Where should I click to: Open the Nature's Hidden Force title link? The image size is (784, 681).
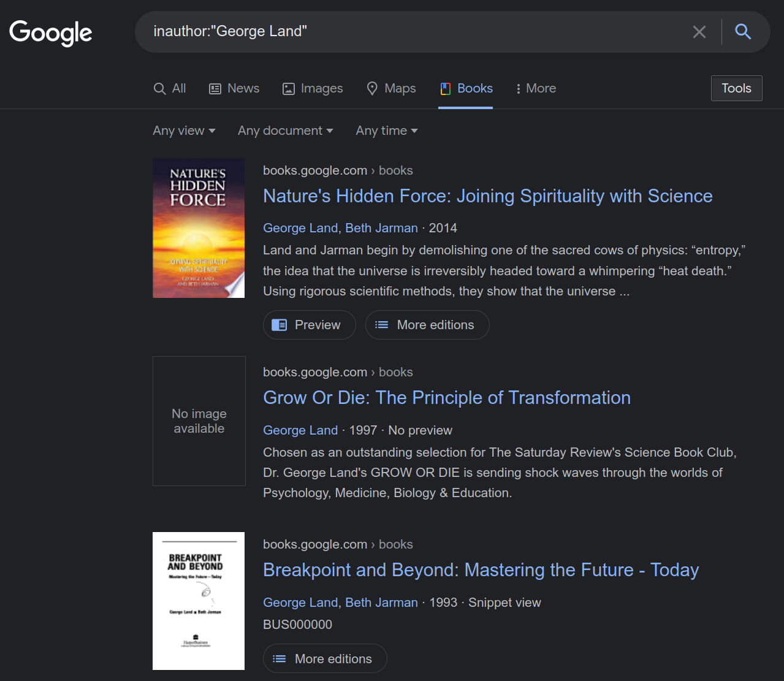coord(488,196)
